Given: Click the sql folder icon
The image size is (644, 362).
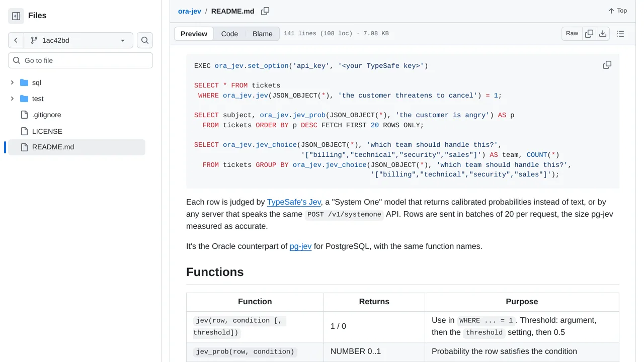Looking at the screenshot, I should click(24, 82).
